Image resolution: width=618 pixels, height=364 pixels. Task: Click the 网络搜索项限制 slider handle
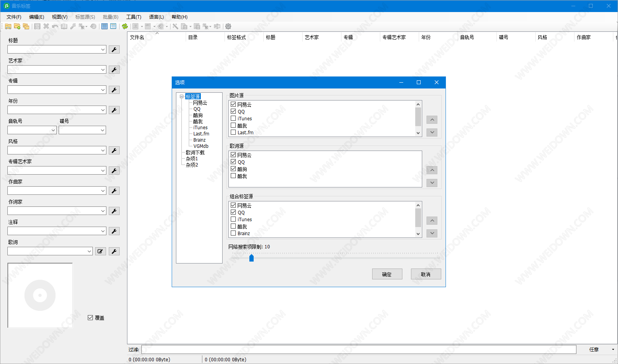[x=251, y=258]
